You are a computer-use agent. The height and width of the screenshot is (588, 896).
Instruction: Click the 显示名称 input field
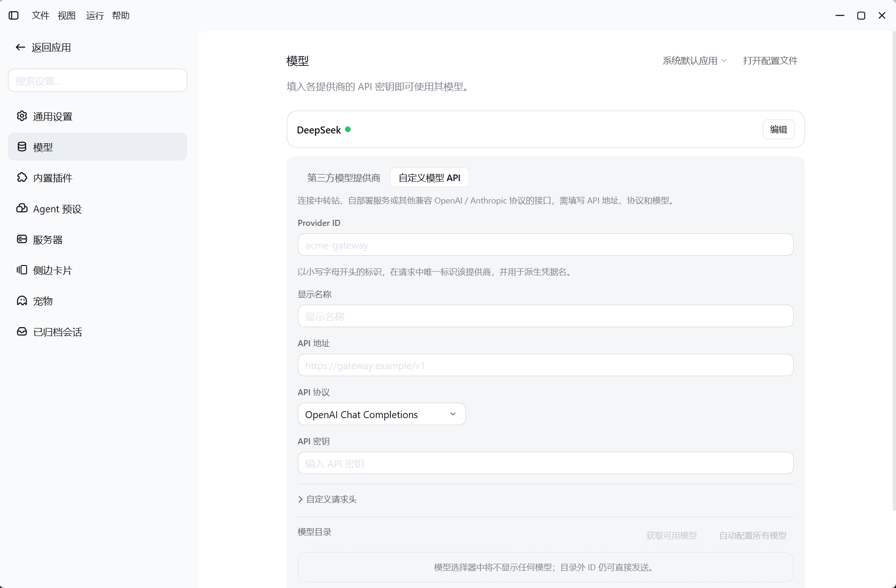coord(545,316)
